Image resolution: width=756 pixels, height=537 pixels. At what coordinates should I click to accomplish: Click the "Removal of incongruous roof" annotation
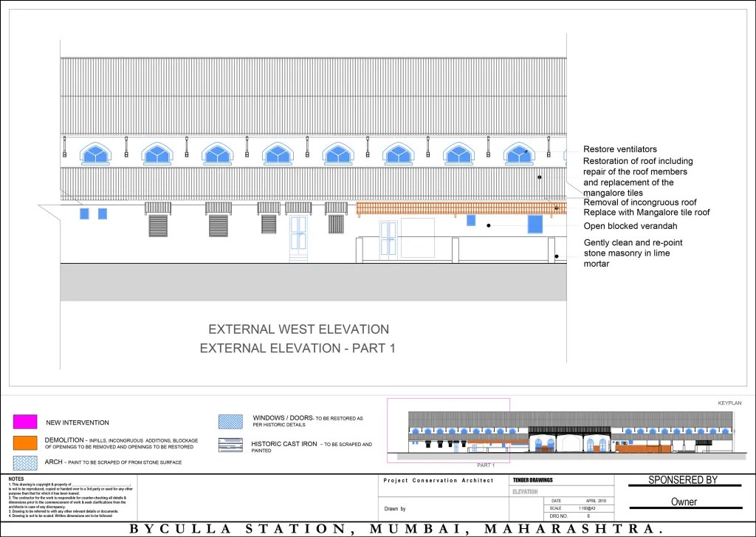(x=640, y=202)
